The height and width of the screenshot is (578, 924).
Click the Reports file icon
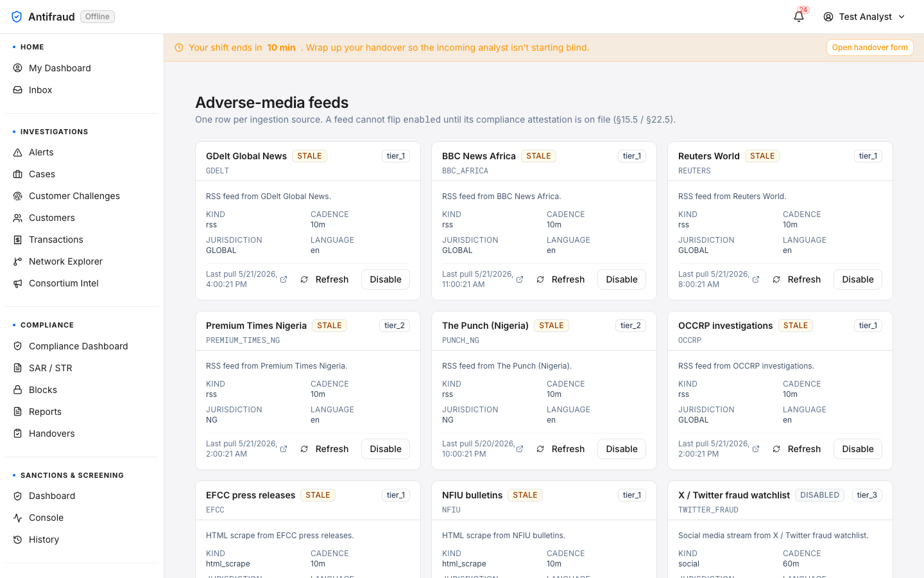18,412
